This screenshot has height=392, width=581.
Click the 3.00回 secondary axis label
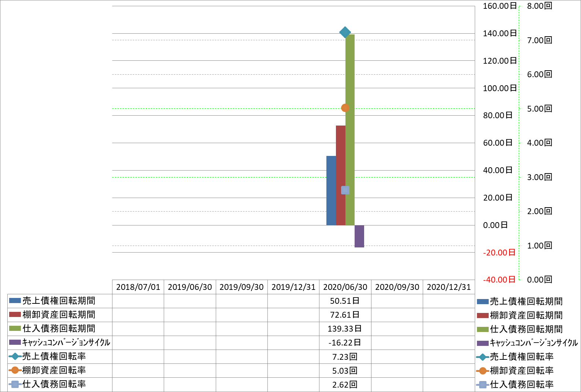[x=540, y=177]
